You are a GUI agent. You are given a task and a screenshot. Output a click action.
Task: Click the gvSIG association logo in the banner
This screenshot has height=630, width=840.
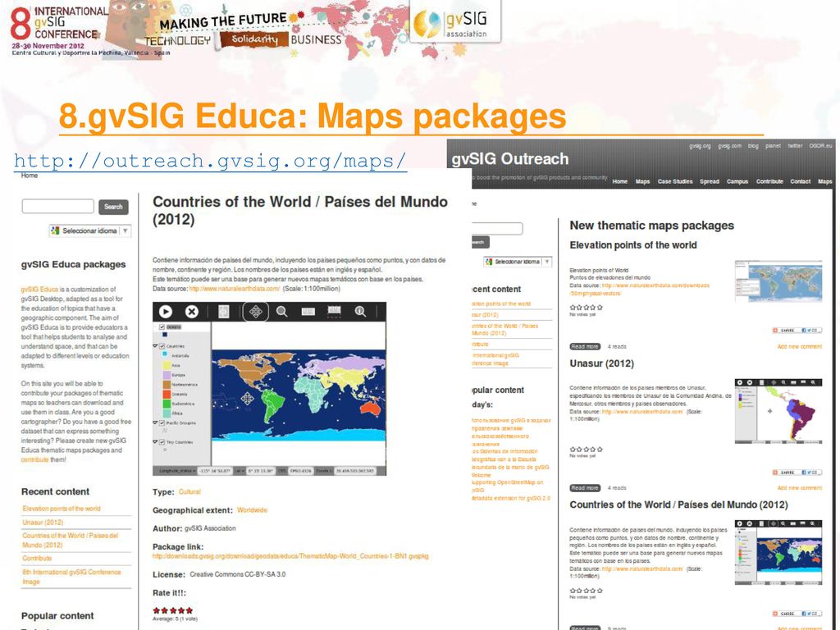pos(455,21)
